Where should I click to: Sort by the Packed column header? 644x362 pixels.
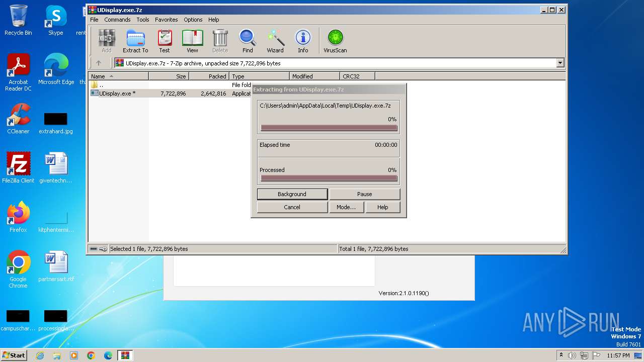209,76
